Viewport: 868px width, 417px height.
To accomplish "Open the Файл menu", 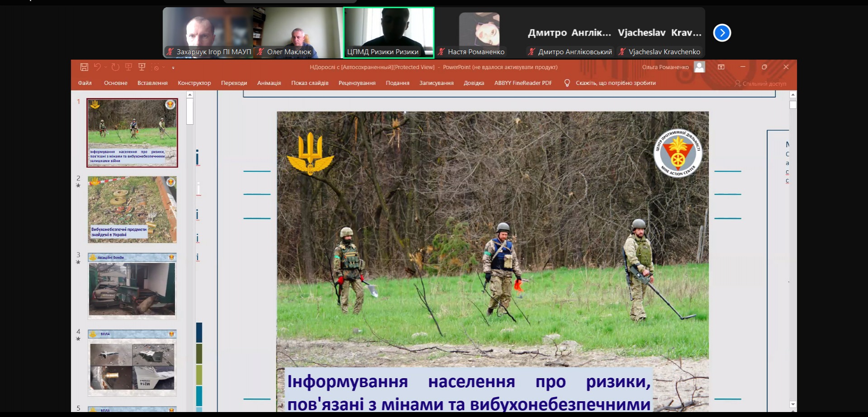I will point(85,83).
